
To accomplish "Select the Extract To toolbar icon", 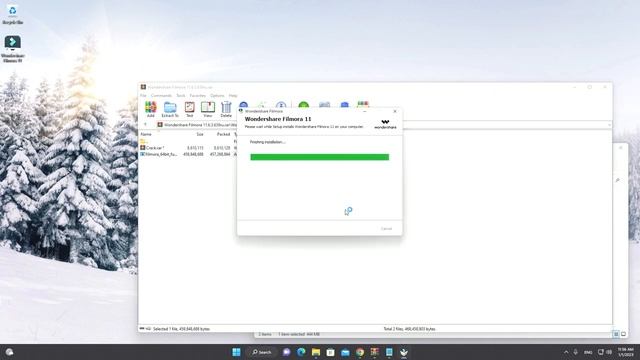I will [170, 109].
